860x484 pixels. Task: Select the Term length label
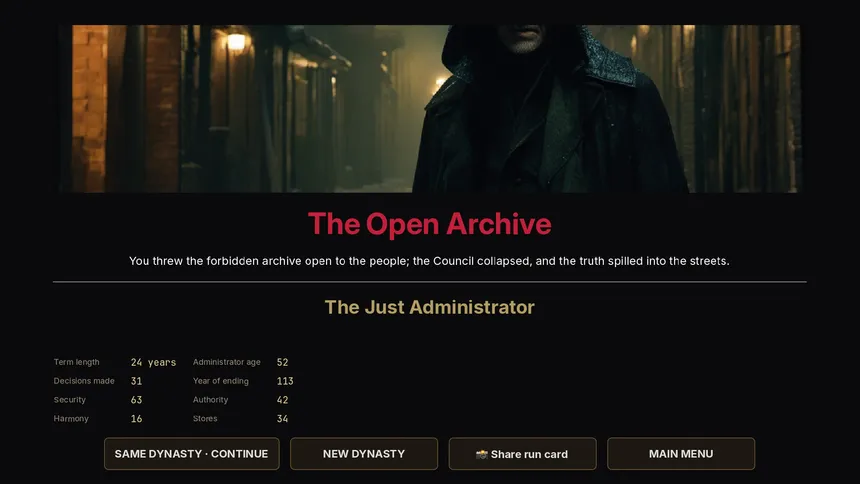(76, 362)
